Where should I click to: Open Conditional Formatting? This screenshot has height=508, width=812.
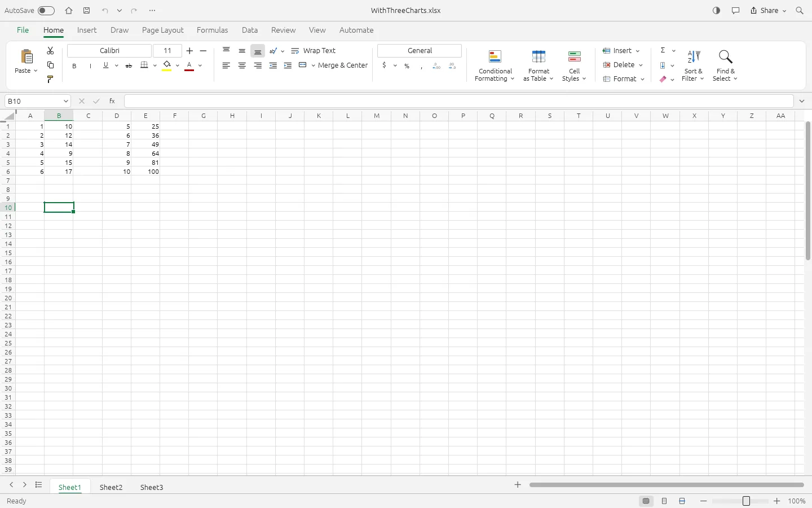[495, 65]
